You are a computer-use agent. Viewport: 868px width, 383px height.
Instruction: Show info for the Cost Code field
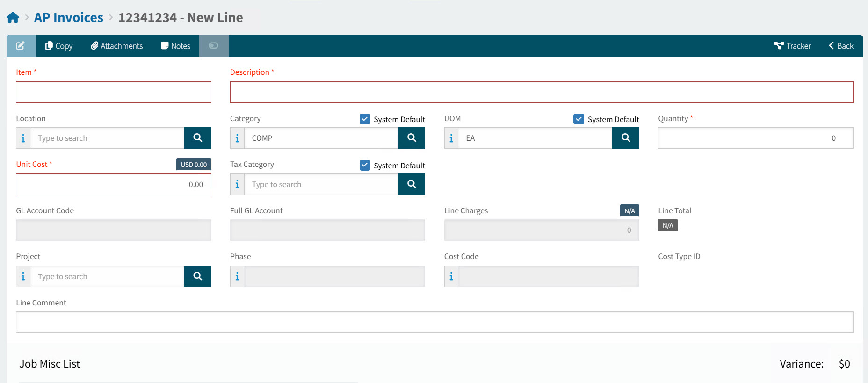point(451,277)
